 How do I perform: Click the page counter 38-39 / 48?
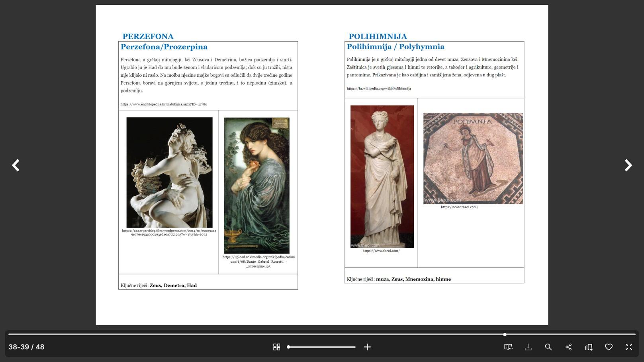pyautogui.click(x=26, y=347)
